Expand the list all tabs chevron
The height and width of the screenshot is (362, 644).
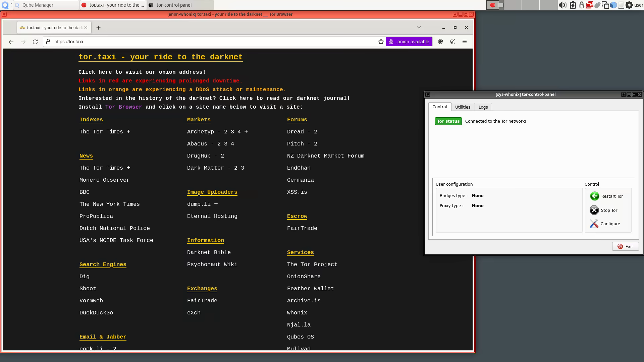pos(419,27)
